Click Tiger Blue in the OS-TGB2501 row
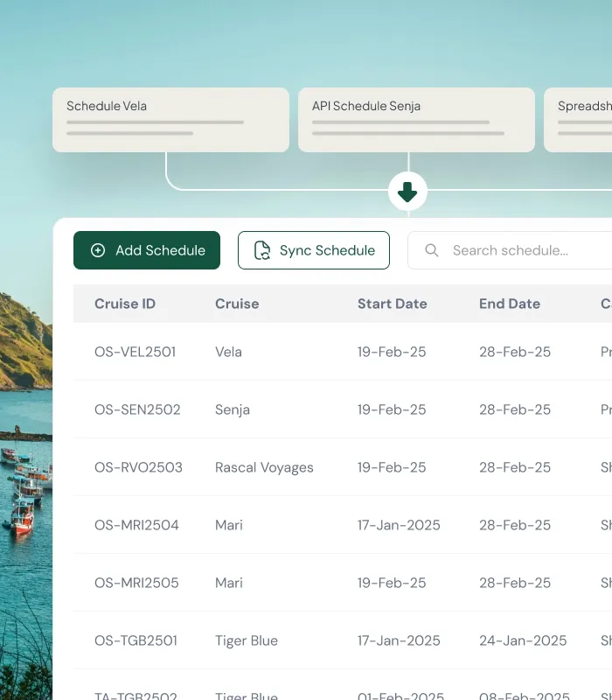The image size is (612, 700). pyautogui.click(x=247, y=641)
